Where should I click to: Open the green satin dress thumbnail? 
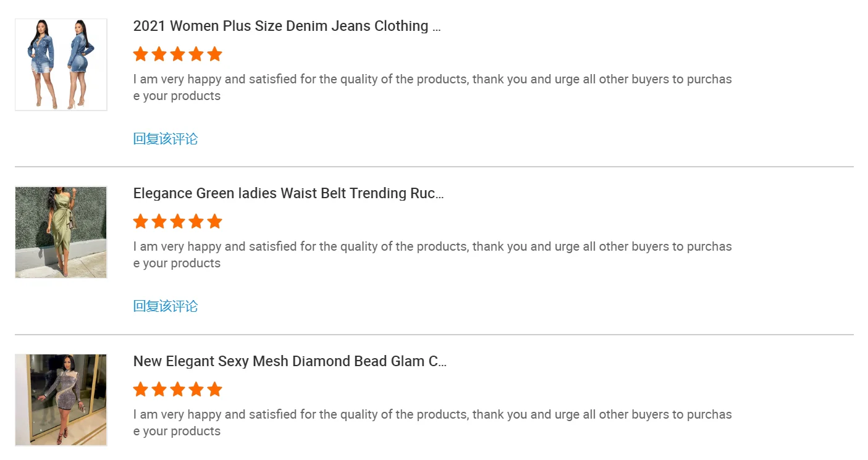[61, 232]
